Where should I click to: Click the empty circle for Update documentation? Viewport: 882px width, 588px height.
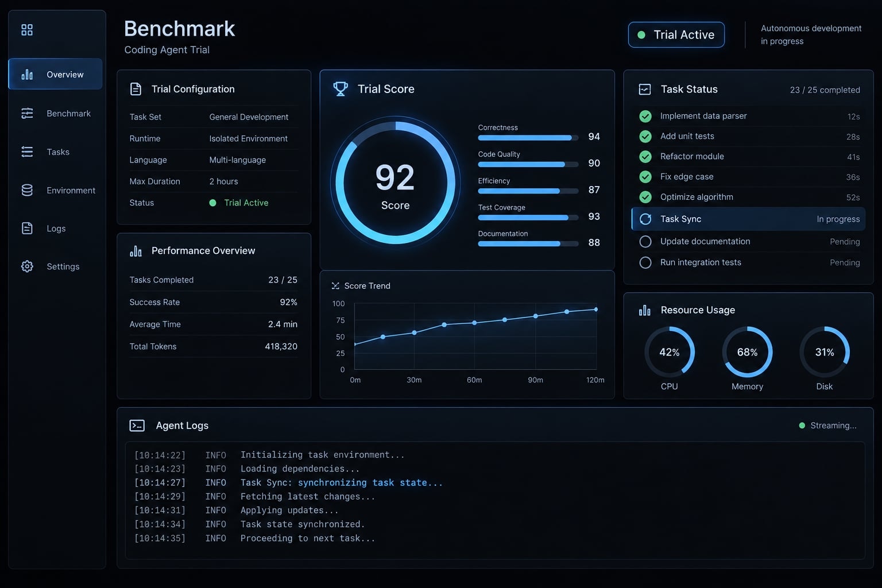pos(645,241)
